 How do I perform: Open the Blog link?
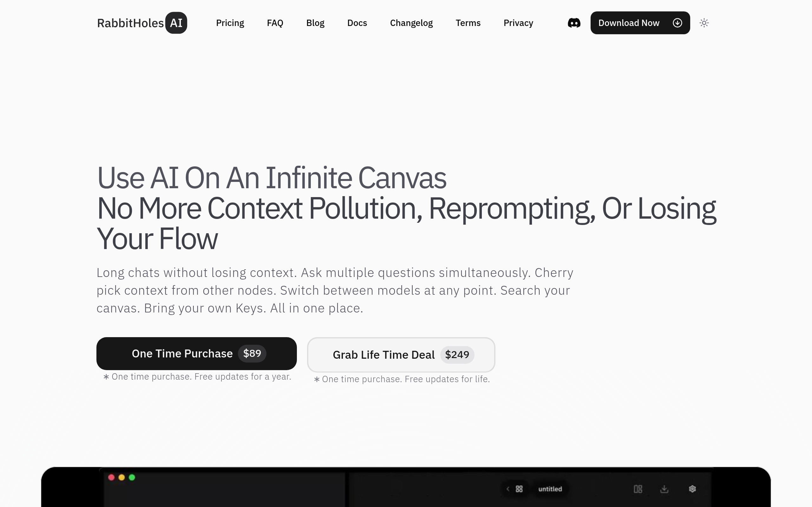pos(315,23)
